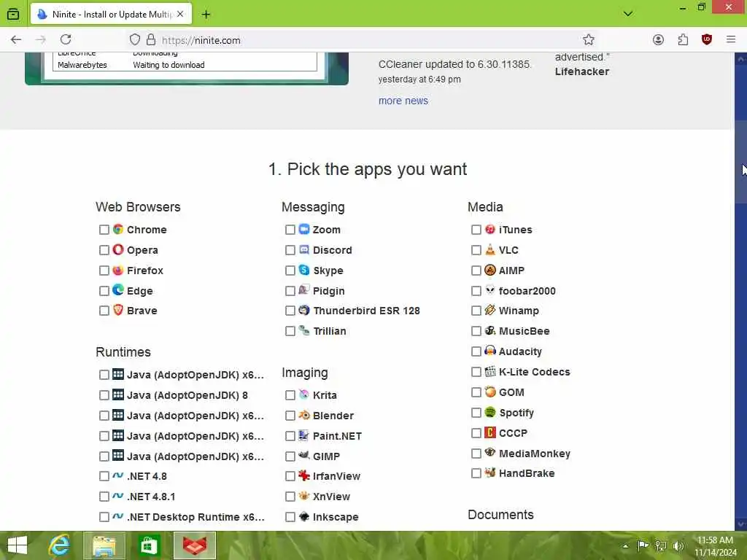Click the Winamp label
This screenshot has height=560, width=747.
pos(519,311)
